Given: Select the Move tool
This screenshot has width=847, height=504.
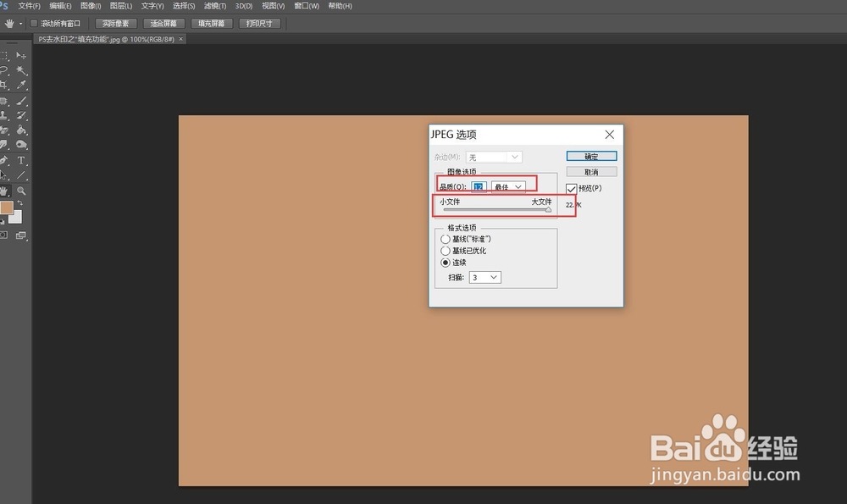Looking at the screenshot, I should coord(21,56).
